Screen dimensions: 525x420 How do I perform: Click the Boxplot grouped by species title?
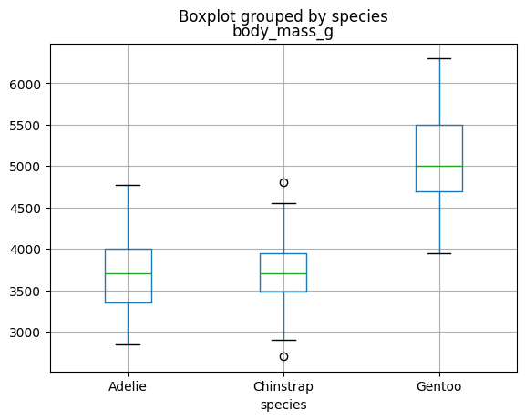[283, 16]
